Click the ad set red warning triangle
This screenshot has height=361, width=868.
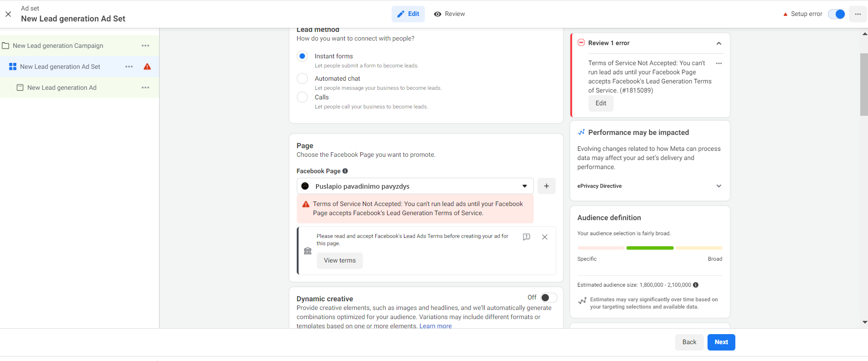click(x=147, y=67)
